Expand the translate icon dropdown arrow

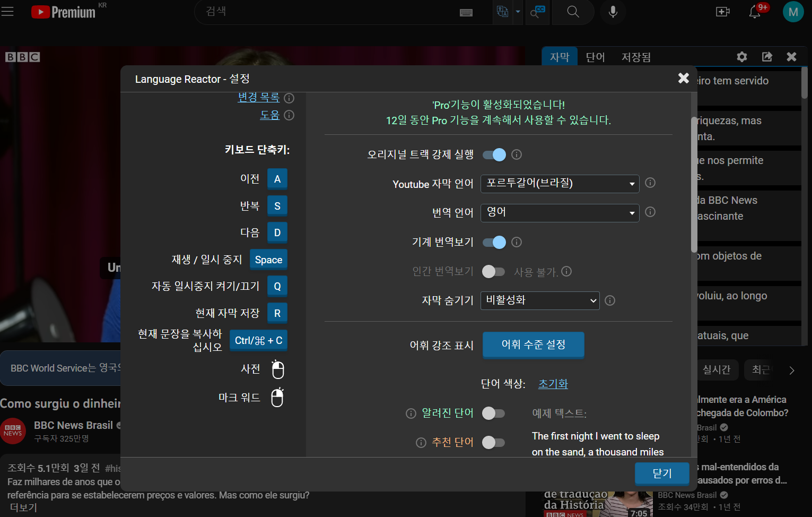point(518,11)
